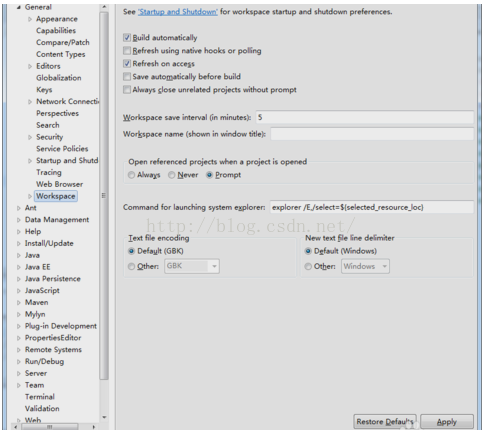The width and height of the screenshot is (482, 430).
Task: Select Other text file encoding option
Action: [x=132, y=266]
